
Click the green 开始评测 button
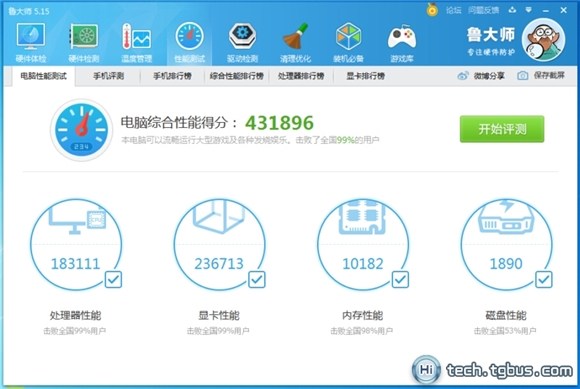pyautogui.click(x=502, y=129)
